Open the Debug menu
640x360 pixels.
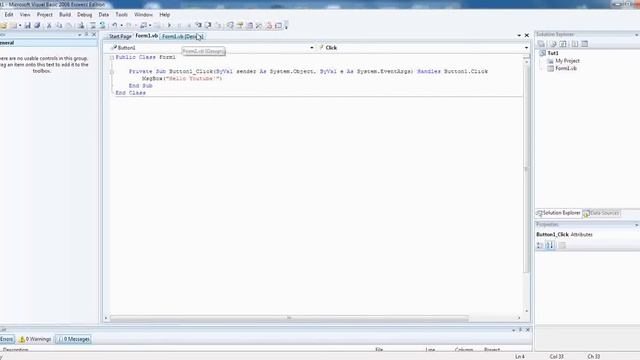tap(84, 15)
